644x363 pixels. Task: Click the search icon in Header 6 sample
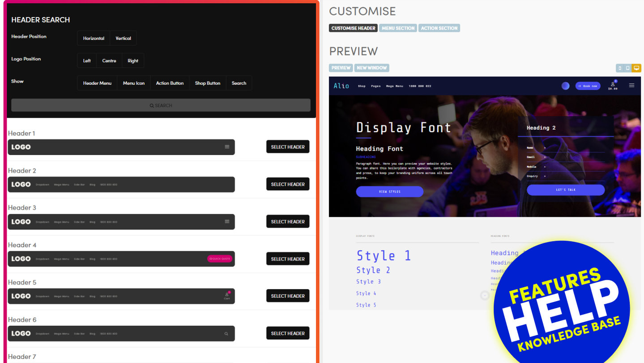pyautogui.click(x=226, y=334)
